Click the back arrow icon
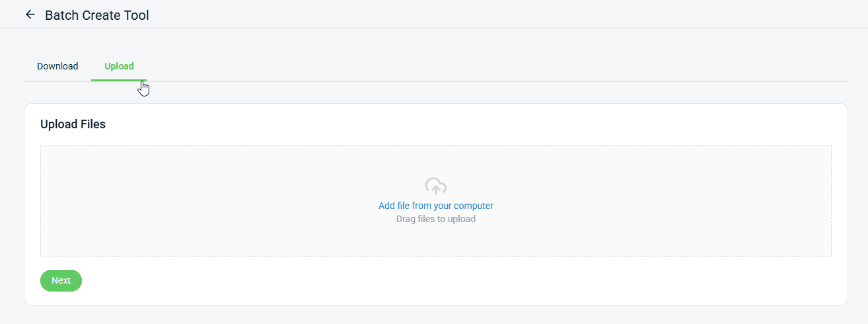 [x=30, y=15]
